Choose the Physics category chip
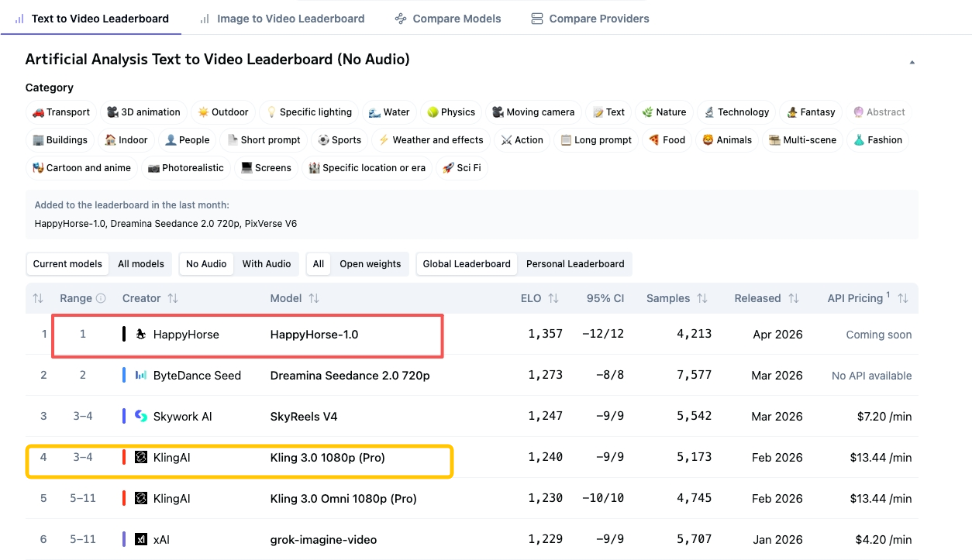The height and width of the screenshot is (560, 972). coord(451,112)
